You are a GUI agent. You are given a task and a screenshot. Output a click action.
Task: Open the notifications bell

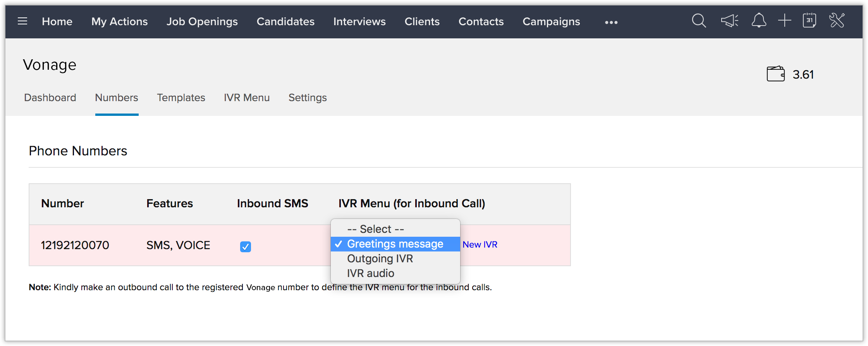(x=759, y=21)
